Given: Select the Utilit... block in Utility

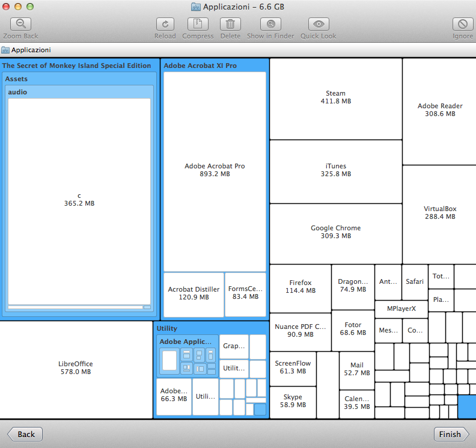Looking at the screenshot, I should click(x=234, y=369).
